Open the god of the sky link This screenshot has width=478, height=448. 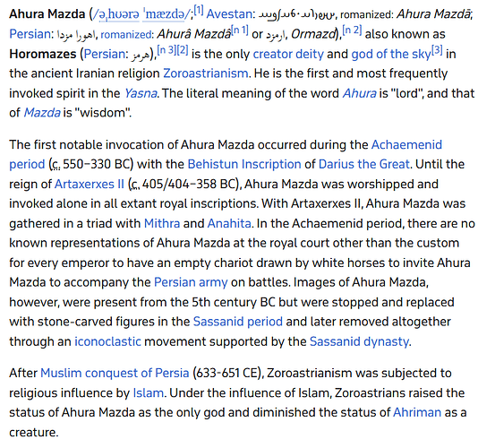(391, 54)
